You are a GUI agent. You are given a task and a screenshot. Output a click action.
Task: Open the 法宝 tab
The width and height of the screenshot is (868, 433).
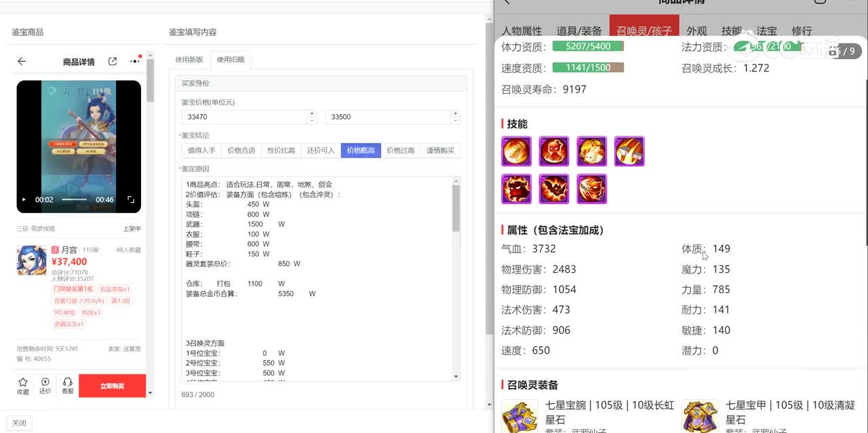click(x=767, y=31)
